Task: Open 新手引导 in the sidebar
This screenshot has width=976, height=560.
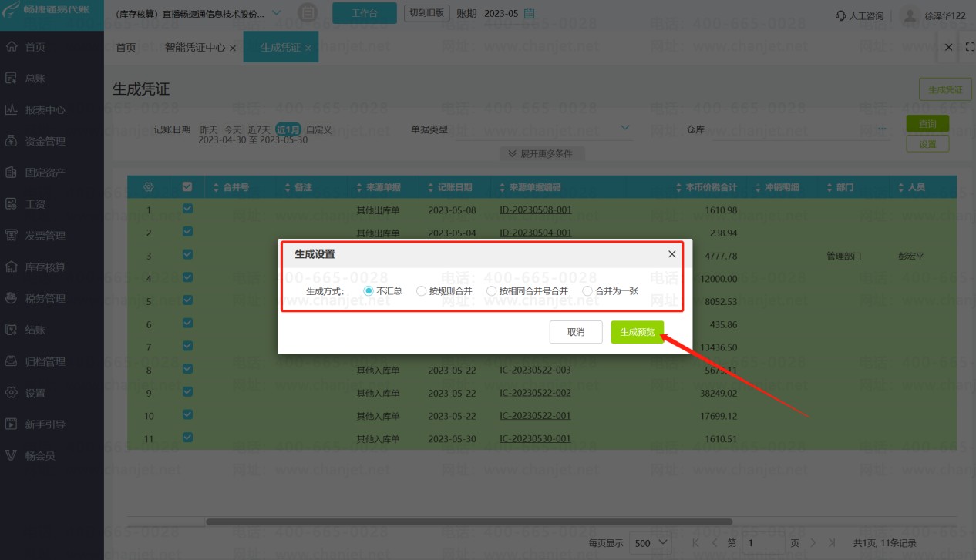Action: click(x=45, y=424)
